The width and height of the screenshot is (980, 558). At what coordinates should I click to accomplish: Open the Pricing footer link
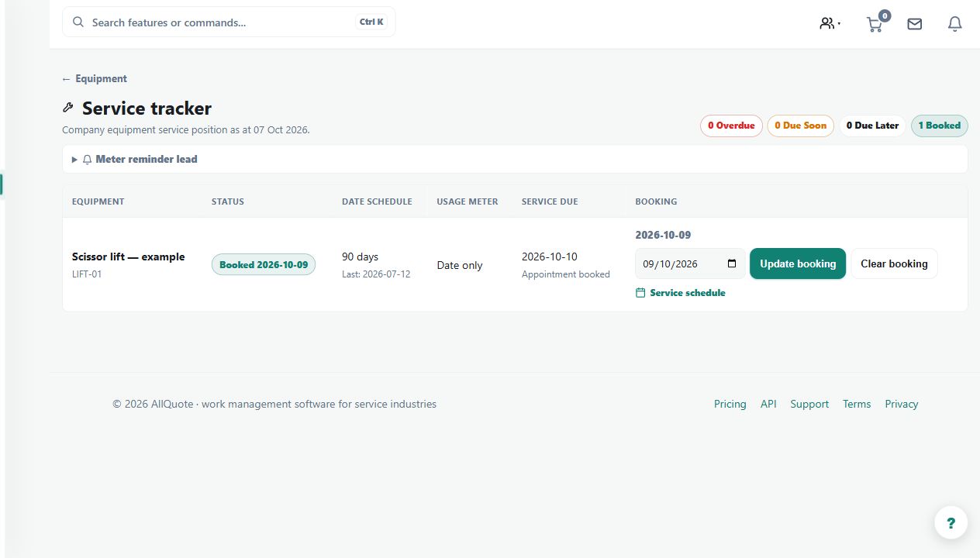[730, 404]
